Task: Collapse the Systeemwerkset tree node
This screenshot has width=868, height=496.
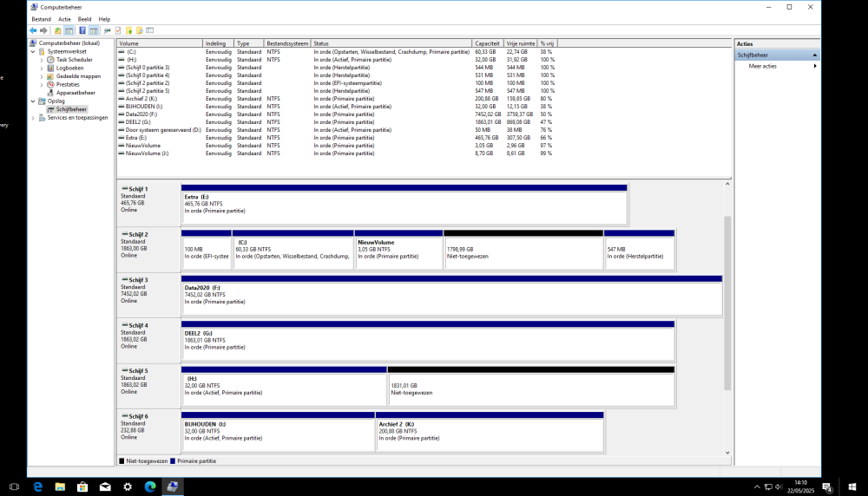Action: click(x=34, y=51)
